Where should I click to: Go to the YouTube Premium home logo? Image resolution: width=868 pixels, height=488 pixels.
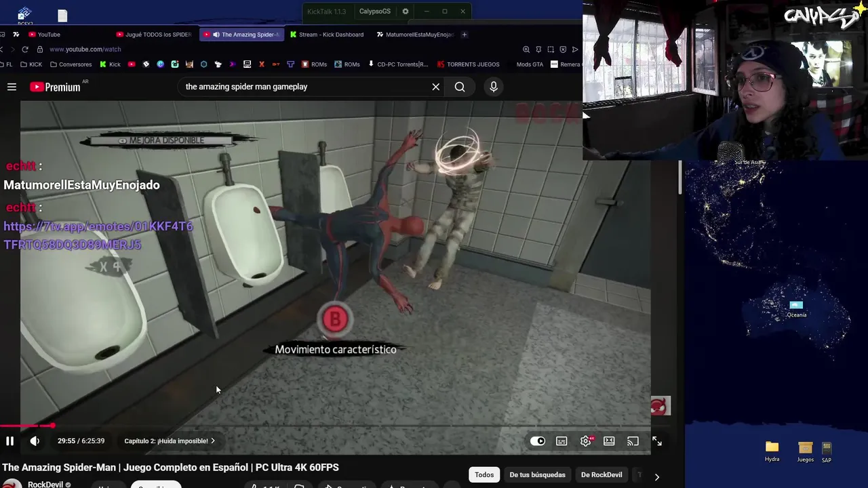pyautogui.click(x=56, y=87)
